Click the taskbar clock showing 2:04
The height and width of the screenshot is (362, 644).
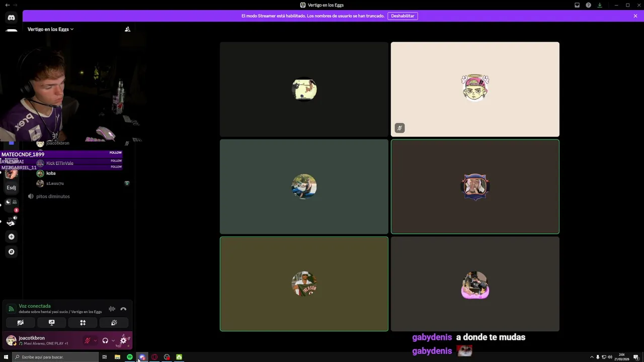[622, 357]
